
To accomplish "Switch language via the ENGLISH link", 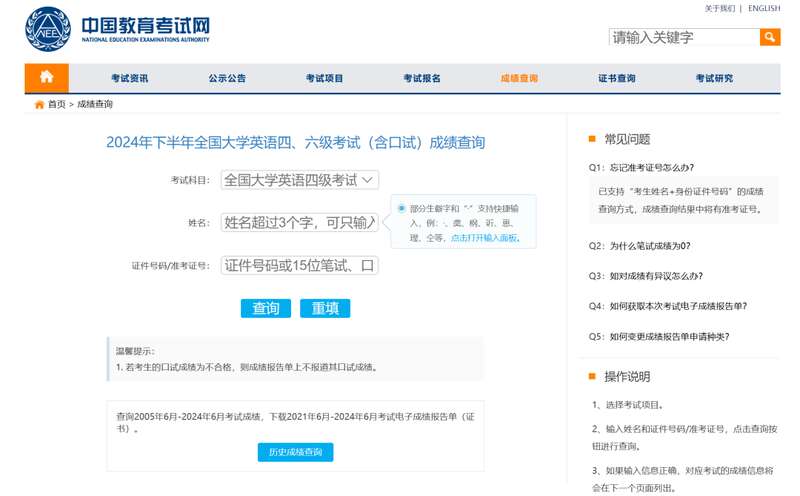I will [x=764, y=8].
